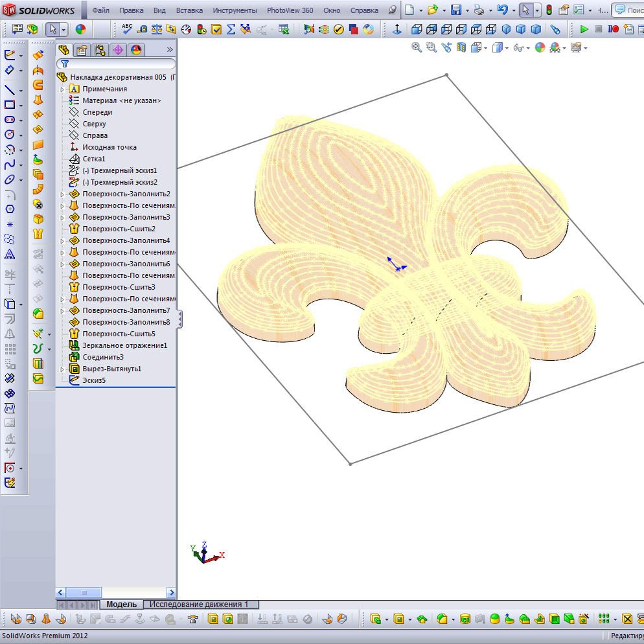Click the Save file icon

click(x=455, y=10)
